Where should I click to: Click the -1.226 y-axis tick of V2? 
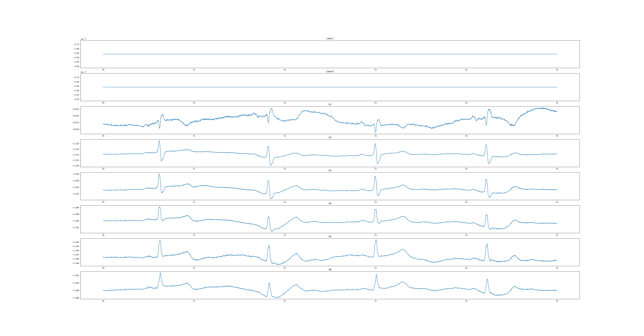(75, 166)
